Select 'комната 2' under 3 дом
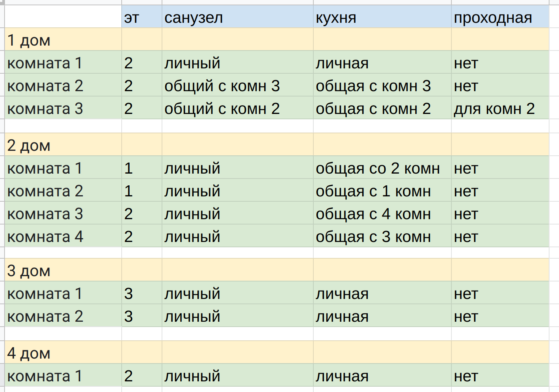The width and height of the screenshot is (559, 392). click(63, 316)
